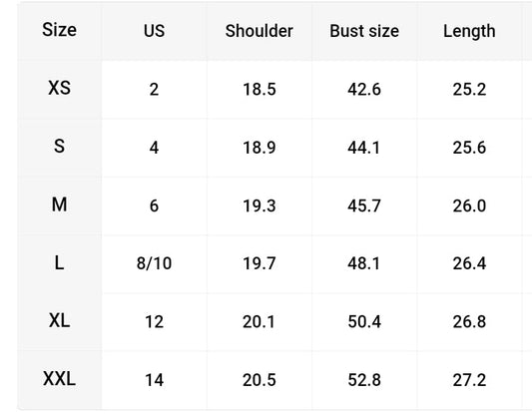This screenshot has height=414, width=532.
Task: Select the XS size row label
Action: [x=59, y=88]
